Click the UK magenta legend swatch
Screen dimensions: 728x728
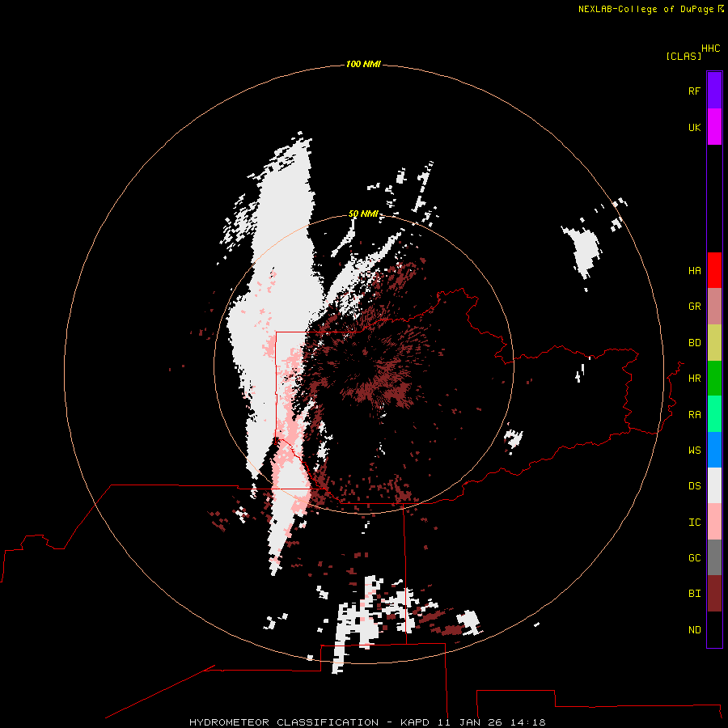[714, 127]
